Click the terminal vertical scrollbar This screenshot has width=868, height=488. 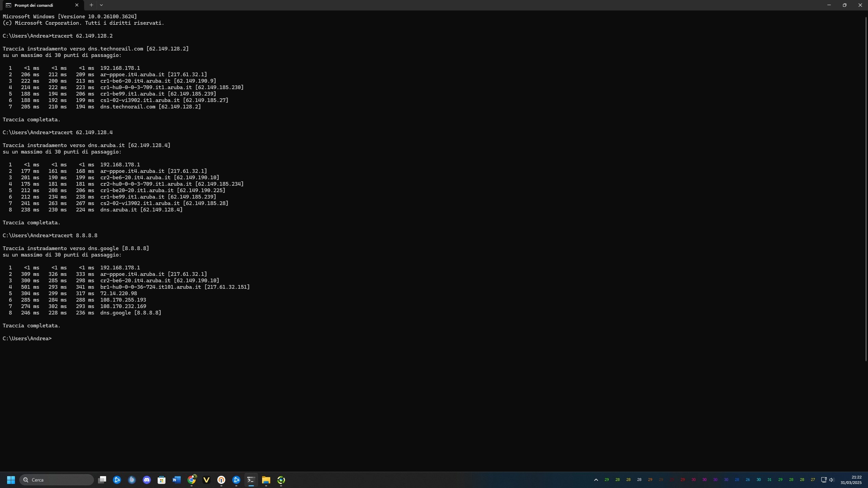(866, 186)
